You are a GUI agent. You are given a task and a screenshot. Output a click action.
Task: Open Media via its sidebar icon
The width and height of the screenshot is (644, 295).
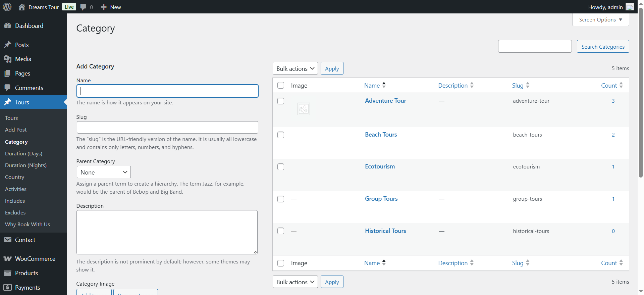coord(7,59)
